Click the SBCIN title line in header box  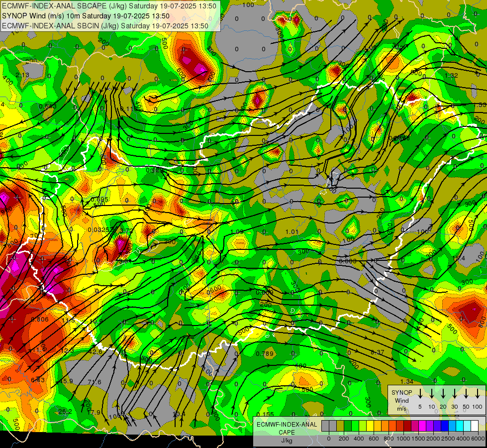[x=105, y=26]
